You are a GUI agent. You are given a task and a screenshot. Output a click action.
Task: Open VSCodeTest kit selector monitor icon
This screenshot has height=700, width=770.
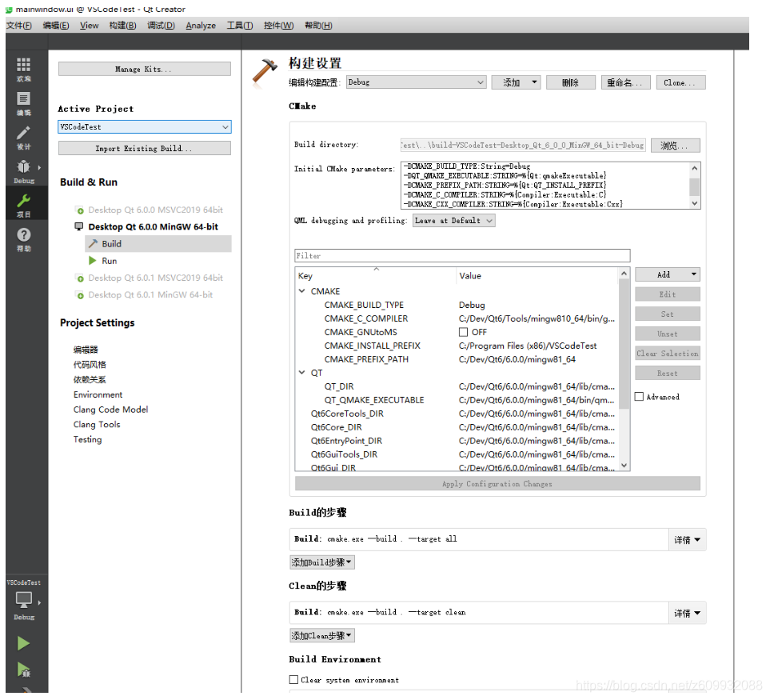click(23, 600)
